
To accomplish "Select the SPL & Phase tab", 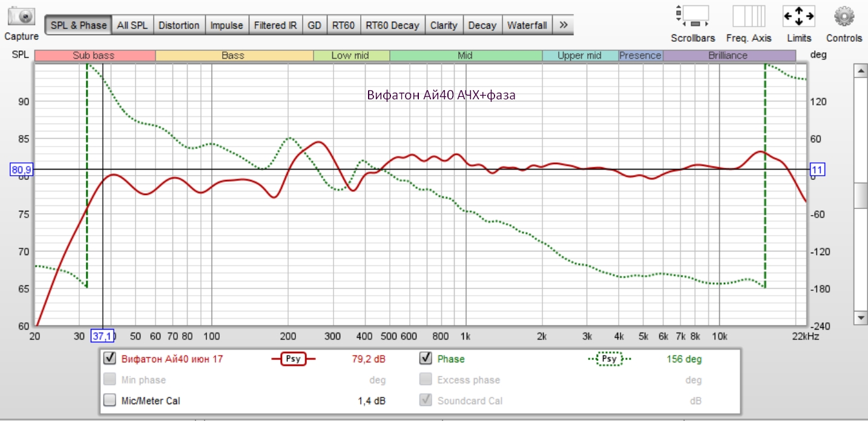I will click(79, 25).
